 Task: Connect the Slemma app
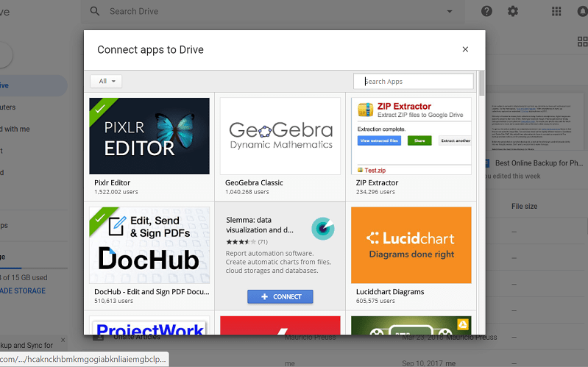[x=280, y=296]
